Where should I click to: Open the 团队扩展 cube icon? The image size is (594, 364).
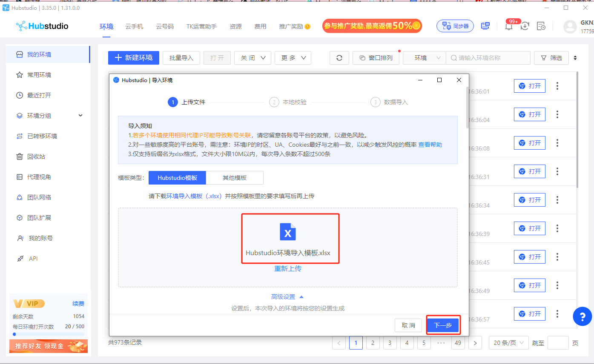[20, 218]
